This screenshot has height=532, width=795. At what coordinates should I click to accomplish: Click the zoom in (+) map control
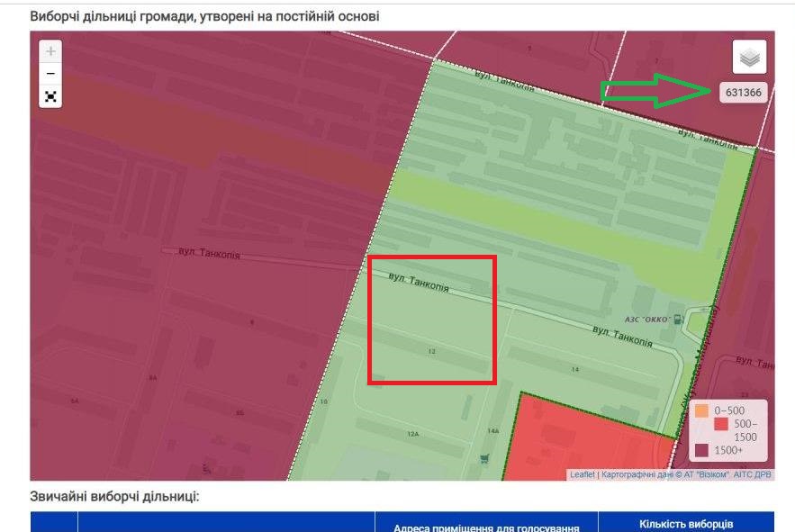51,52
